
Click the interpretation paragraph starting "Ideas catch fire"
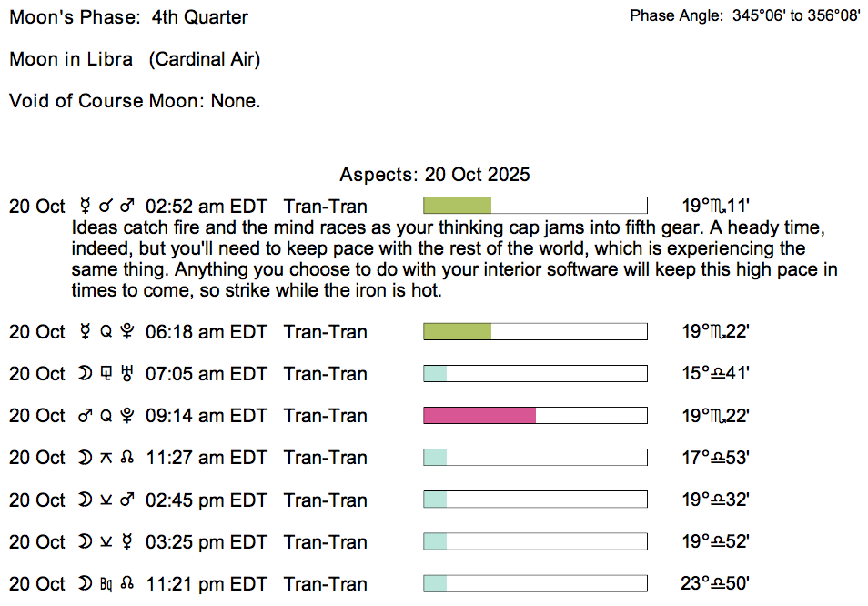tap(453, 258)
